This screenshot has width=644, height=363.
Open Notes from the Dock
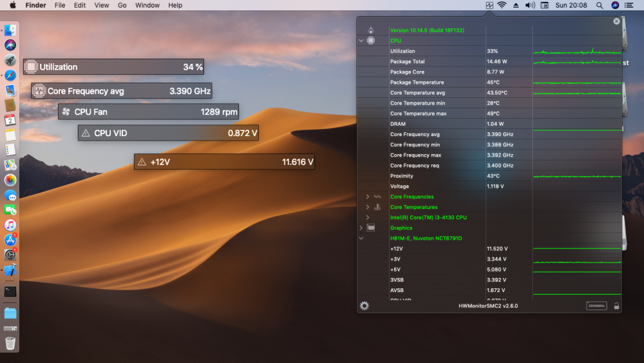10,135
